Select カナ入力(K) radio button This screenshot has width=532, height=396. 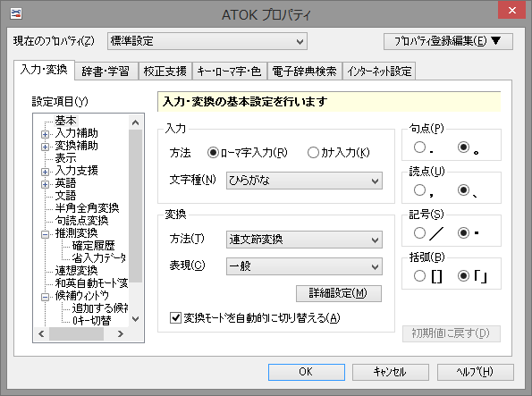313,153
